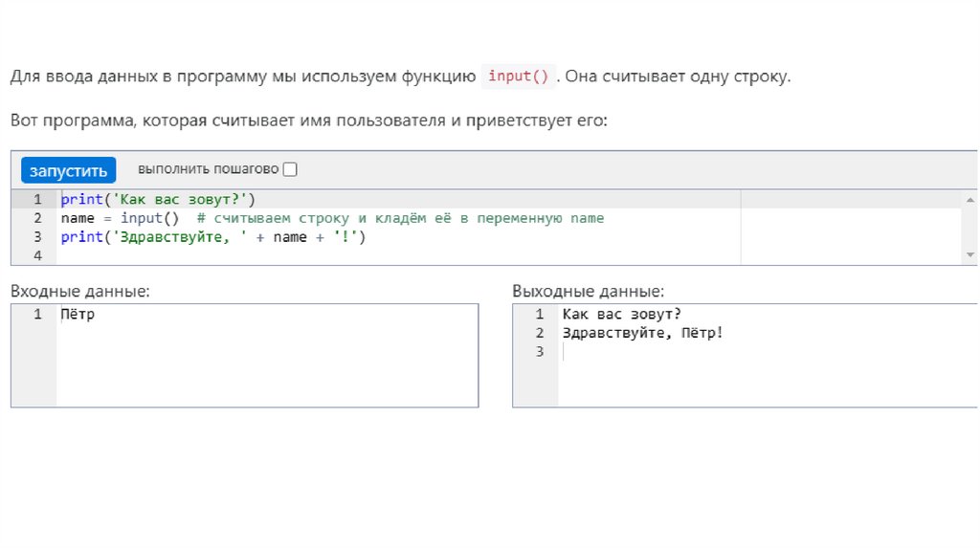The height and width of the screenshot is (549, 980).
Task: Click the print('Здравствуйте, ' + name) code line
Action: [212, 237]
